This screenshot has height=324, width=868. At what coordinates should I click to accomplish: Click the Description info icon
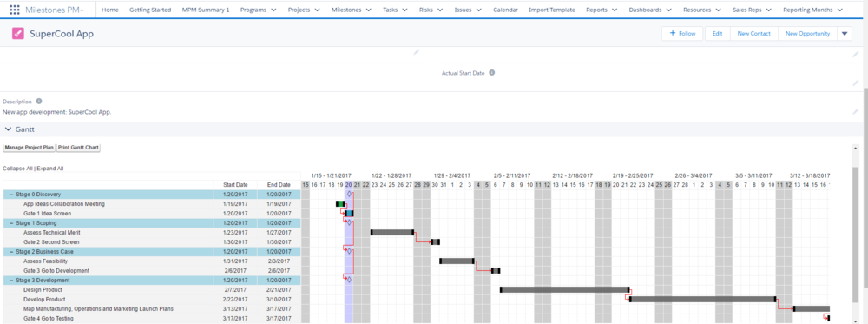[x=39, y=102]
